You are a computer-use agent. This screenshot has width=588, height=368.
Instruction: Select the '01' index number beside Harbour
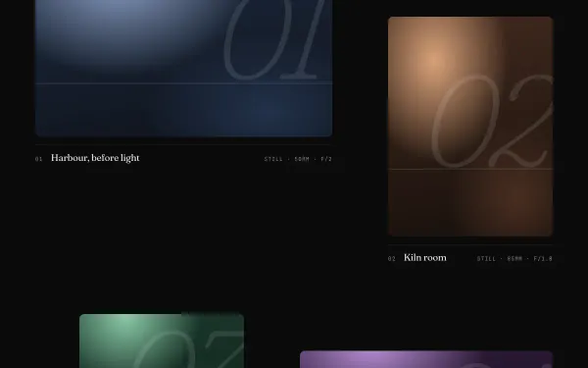coord(38,159)
